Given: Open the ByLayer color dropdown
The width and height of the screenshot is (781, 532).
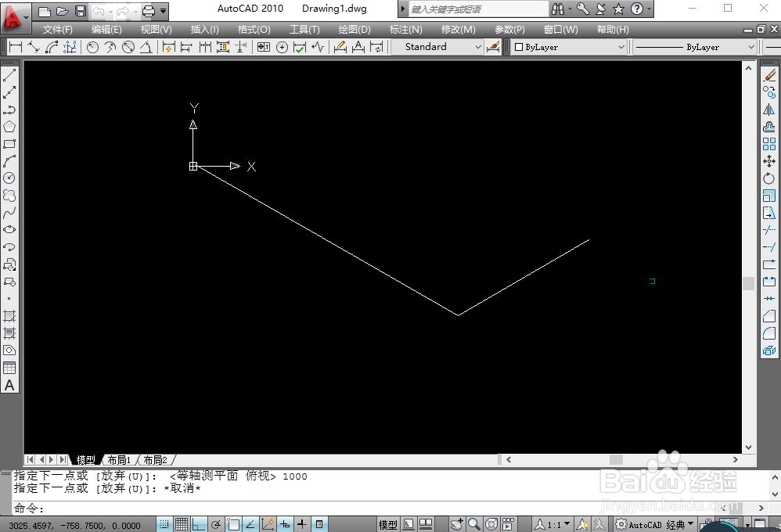Looking at the screenshot, I should coord(621,47).
